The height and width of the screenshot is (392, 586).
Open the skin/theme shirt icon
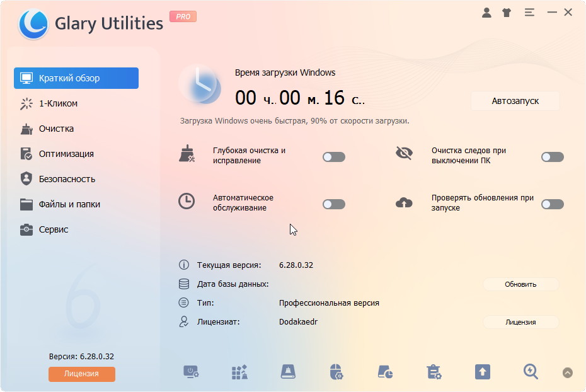coord(507,13)
